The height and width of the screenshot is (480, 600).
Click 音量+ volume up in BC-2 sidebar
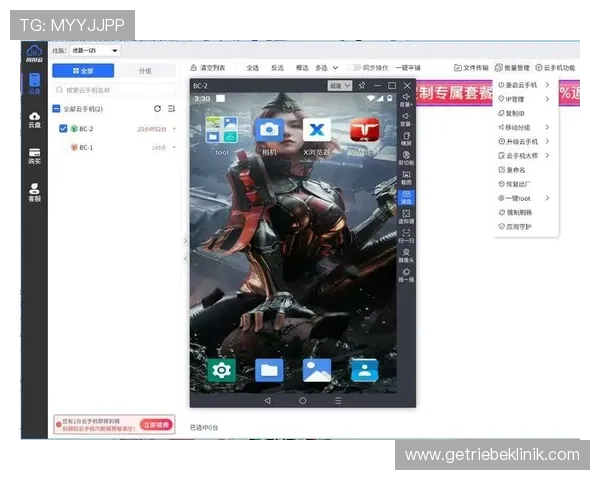[x=406, y=100]
